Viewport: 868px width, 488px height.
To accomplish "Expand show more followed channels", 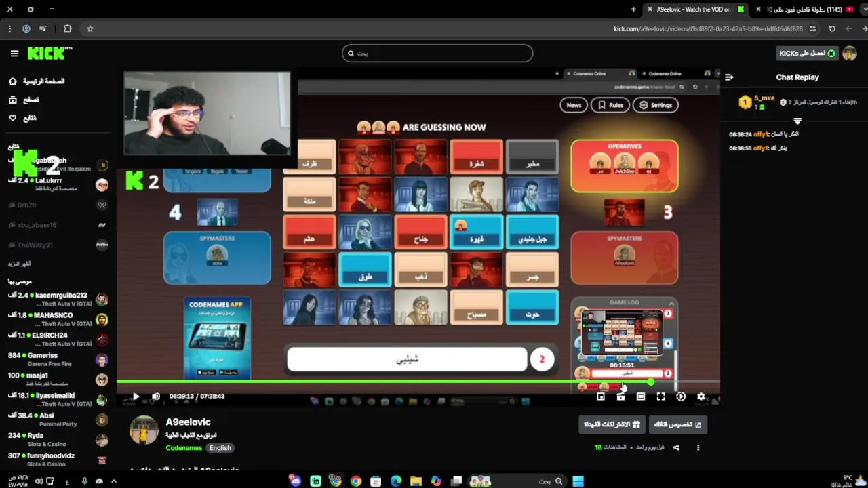I will click(20, 264).
